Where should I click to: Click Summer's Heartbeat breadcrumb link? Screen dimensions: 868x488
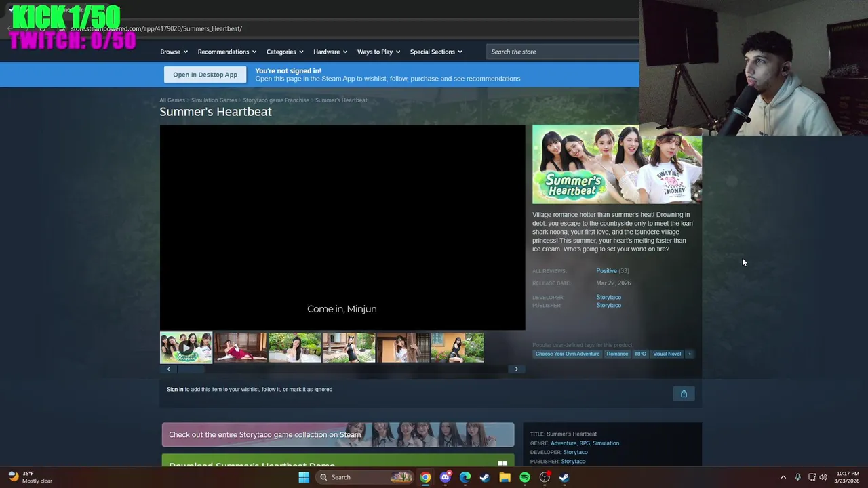click(341, 100)
